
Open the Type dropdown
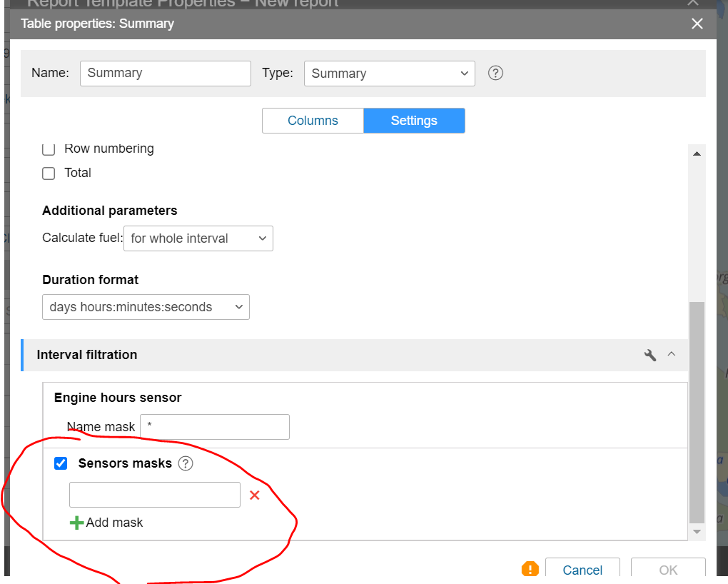389,73
